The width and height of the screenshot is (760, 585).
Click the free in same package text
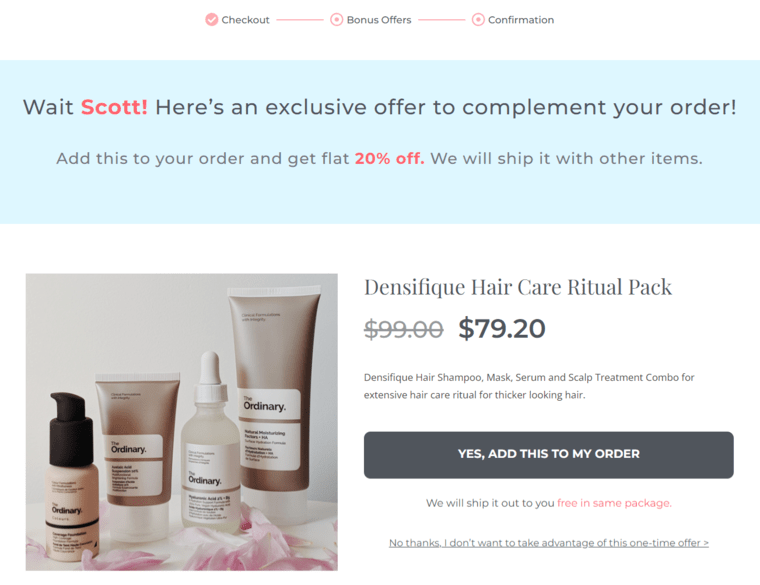[614, 503]
